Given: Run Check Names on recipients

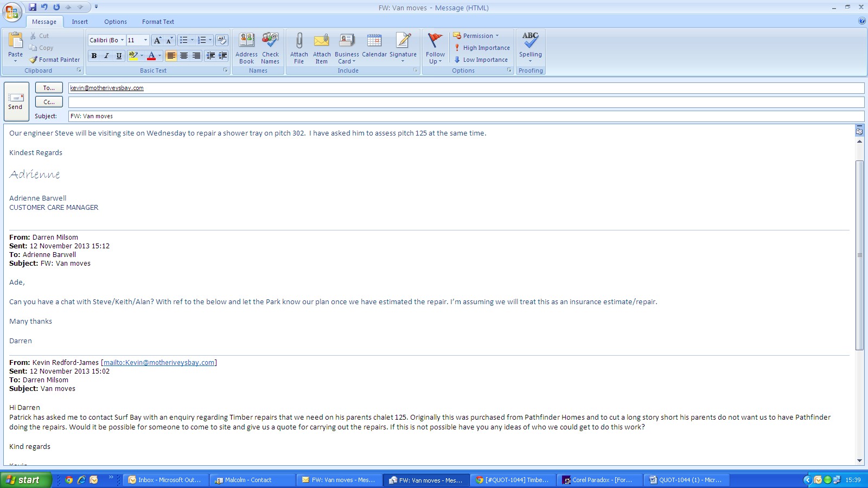Looking at the screenshot, I should (270, 48).
